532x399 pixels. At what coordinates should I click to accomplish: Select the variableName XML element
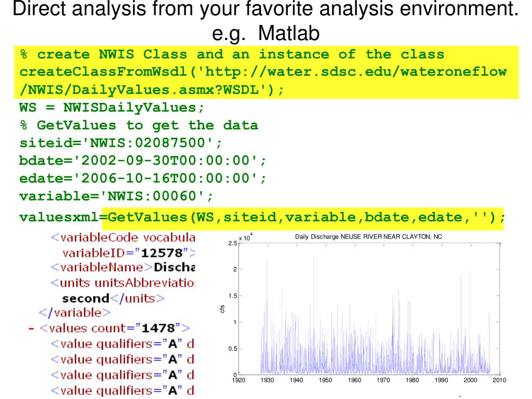123,268
